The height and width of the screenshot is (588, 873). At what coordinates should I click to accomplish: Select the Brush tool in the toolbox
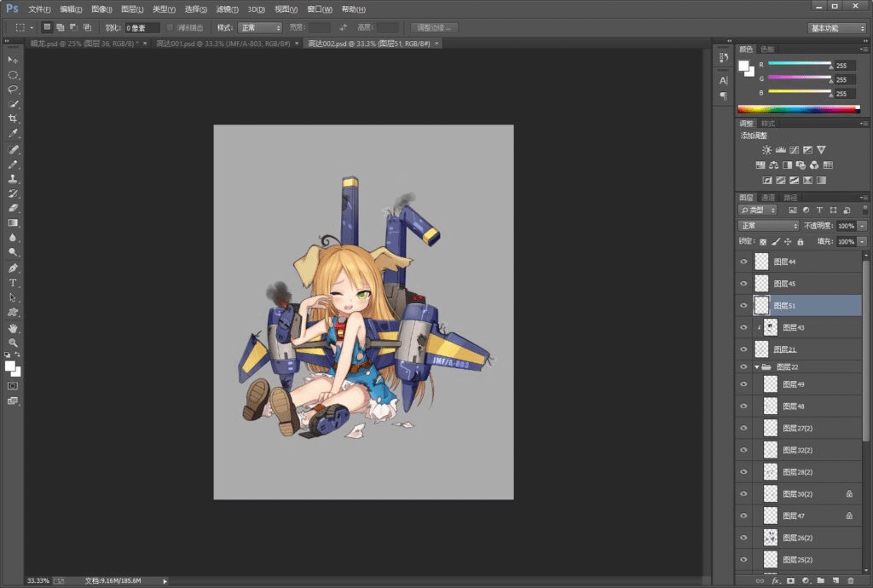13,164
